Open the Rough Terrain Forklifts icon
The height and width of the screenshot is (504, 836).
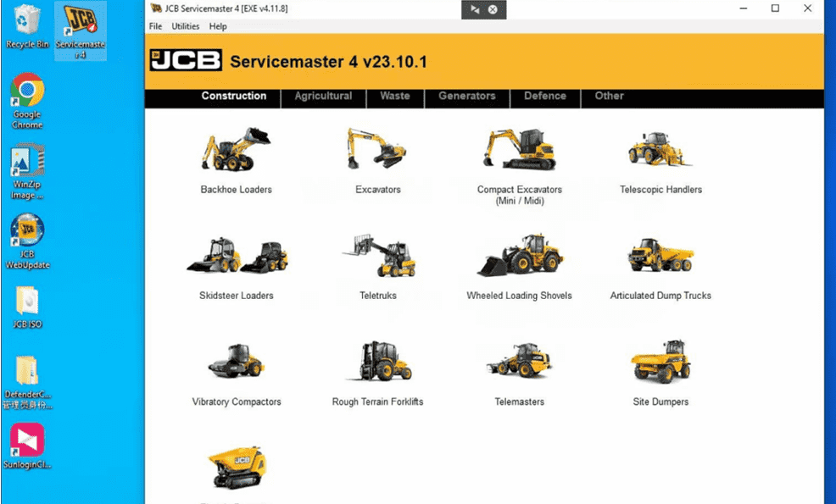point(379,361)
